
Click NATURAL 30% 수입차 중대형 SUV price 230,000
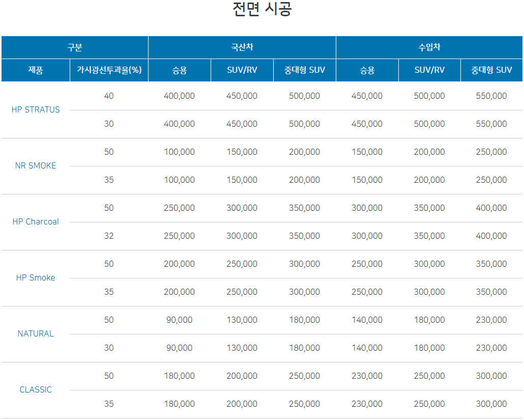[x=491, y=348]
